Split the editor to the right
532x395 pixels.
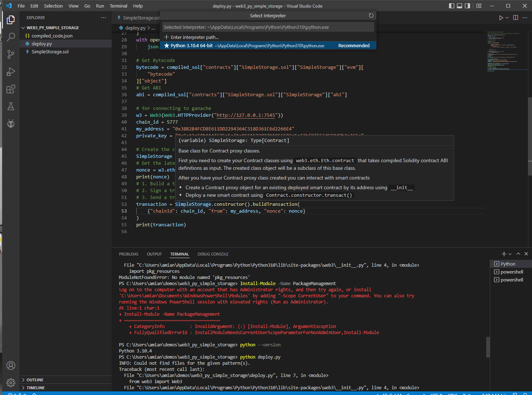pyautogui.click(x=515, y=18)
